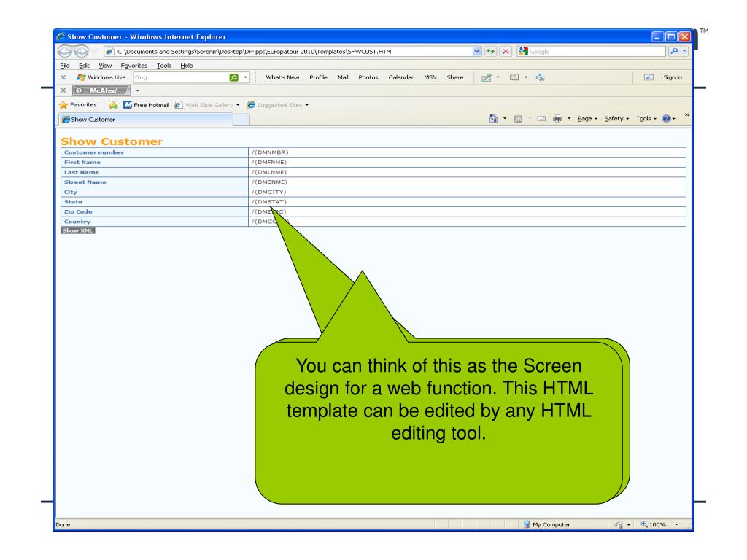Image resolution: width=747 pixels, height=560 pixels.
Task: Open the View menu
Action: [x=105, y=66]
